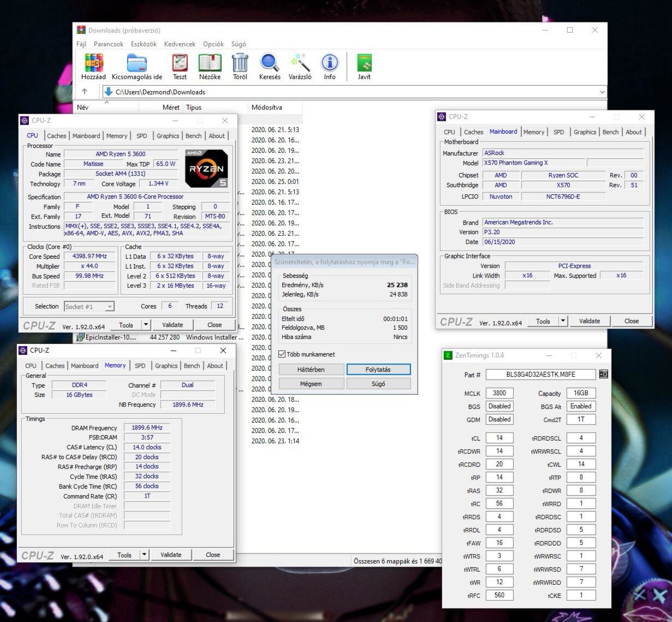The height and width of the screenshot is (622, 672).
Task: Click the WinRAR title bar app icon
Action: [81, 30]
